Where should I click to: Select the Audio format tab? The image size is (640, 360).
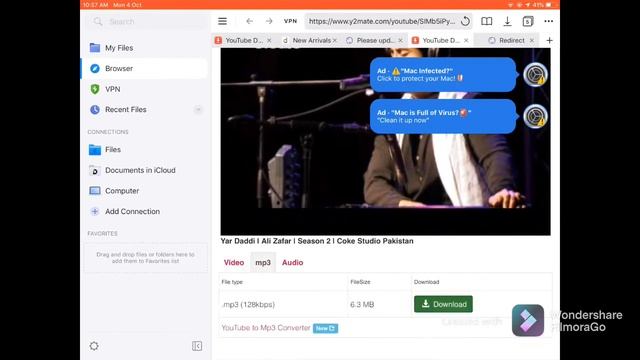(x=292, y=262)
